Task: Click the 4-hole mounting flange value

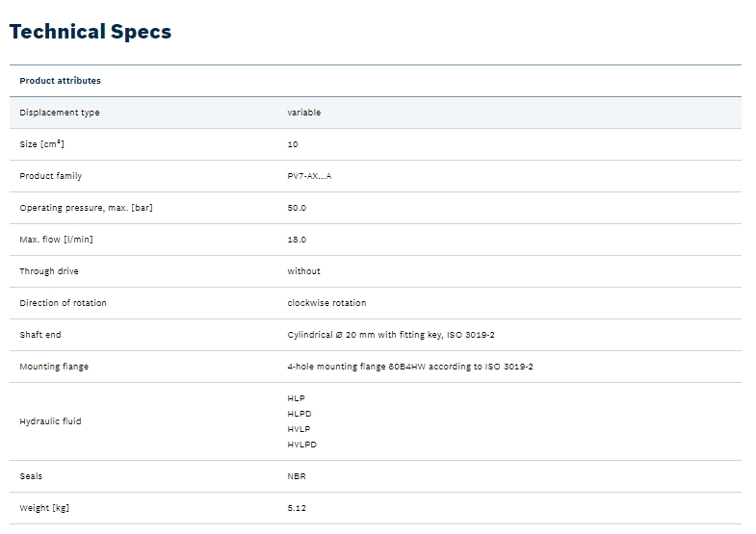Action: (410, 367)
